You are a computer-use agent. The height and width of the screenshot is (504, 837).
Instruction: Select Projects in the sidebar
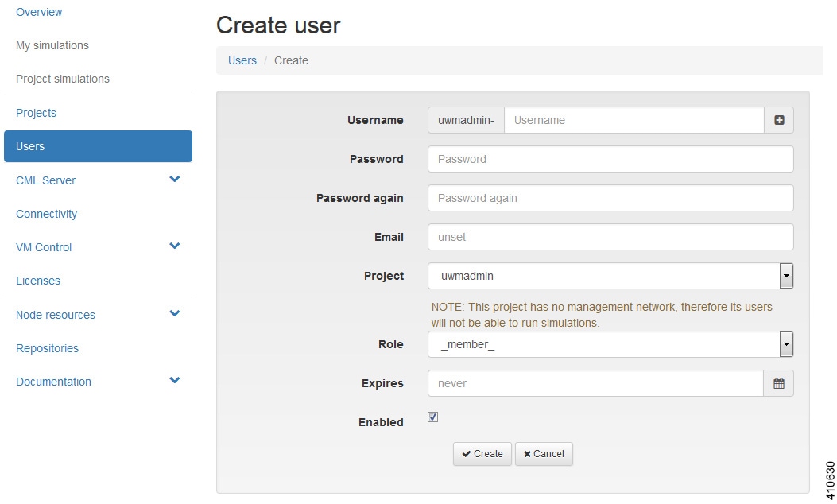tap(37, 113)
